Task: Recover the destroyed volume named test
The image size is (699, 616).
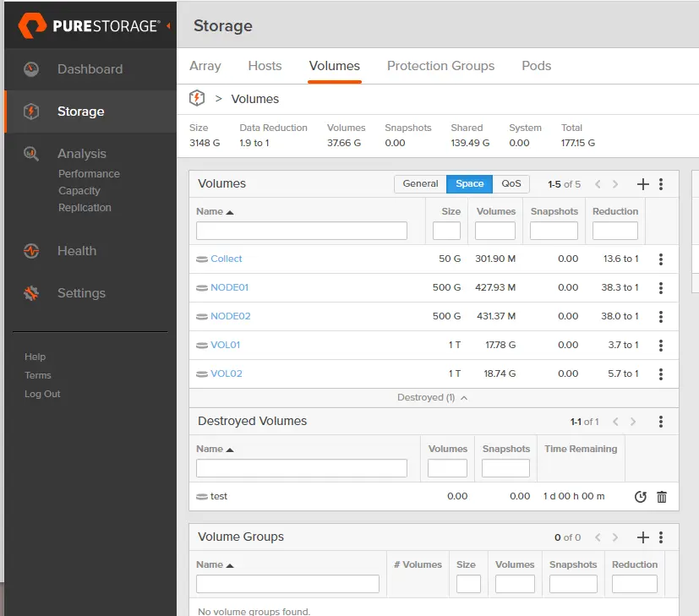Action: [x=641, y=497]
